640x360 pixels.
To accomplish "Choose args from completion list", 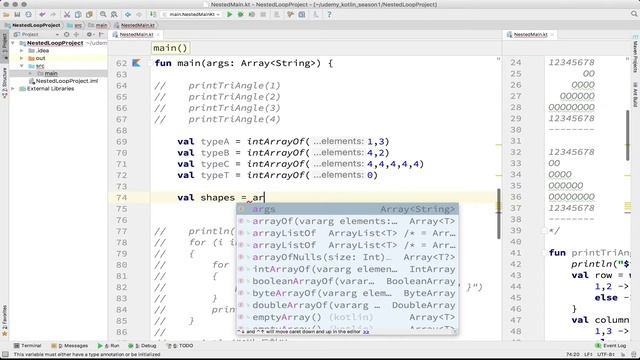I will [x=347, y=209].
